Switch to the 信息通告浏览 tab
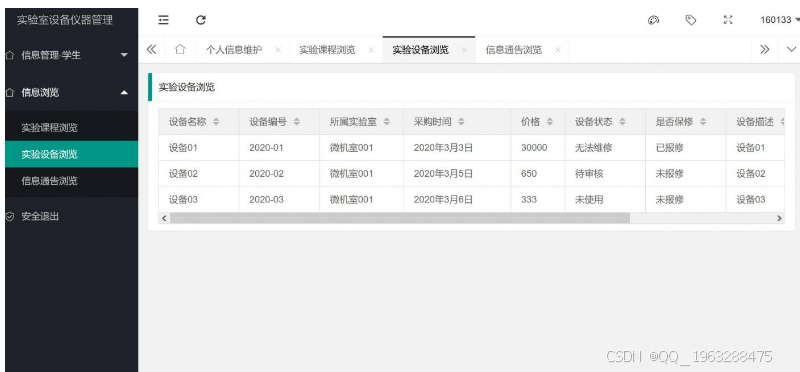This screenshot has height=372, width=800. 514,50
